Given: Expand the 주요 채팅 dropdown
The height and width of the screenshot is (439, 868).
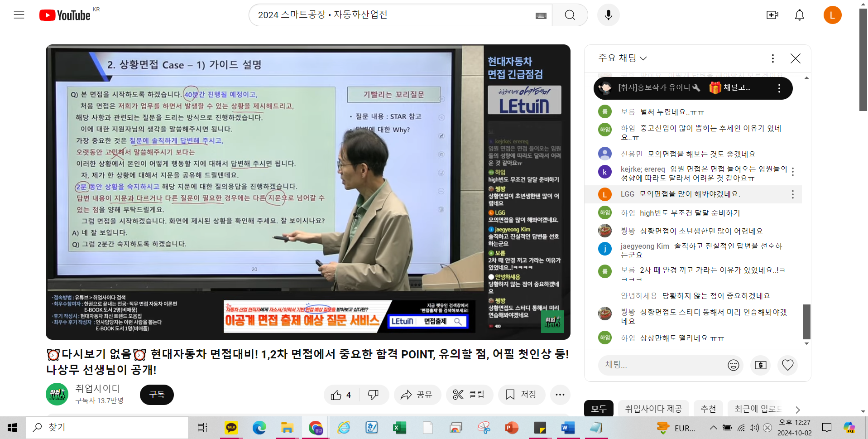Looking at the screenshot, I should click(623, 58).
